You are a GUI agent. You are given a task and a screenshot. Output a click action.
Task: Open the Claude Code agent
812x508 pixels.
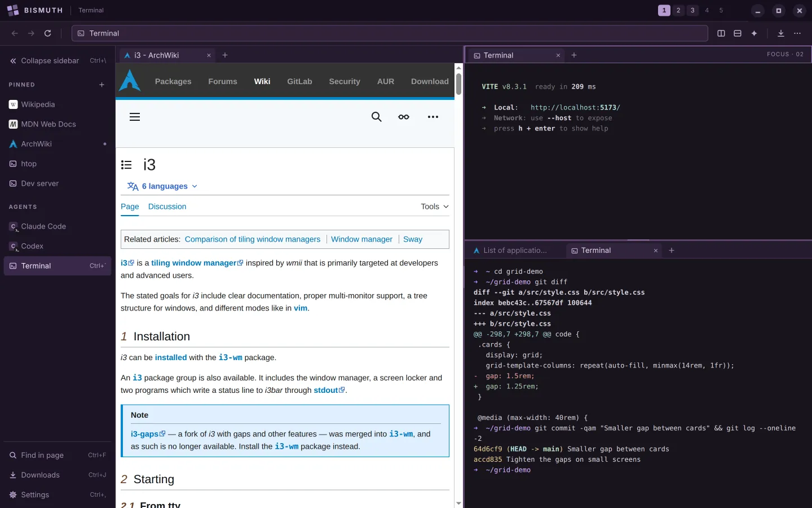[x=58, y=226]
